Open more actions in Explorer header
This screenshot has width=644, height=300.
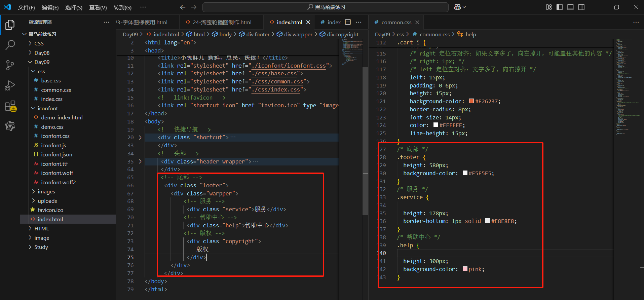tap(107, 22)
